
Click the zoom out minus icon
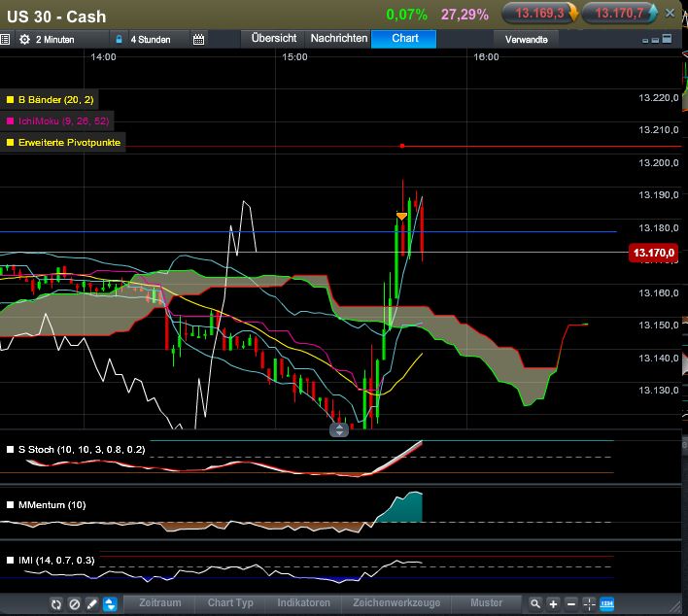571,603
